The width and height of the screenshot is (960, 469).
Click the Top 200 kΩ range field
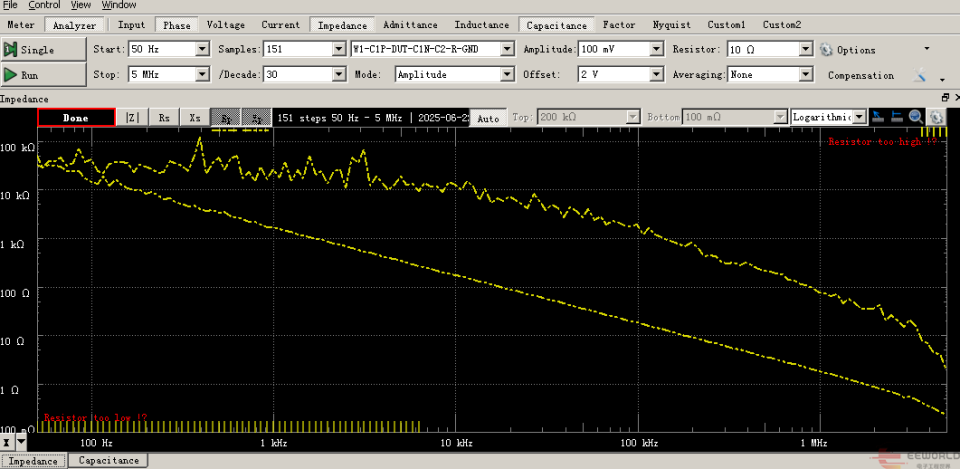pyautogui.click(x=587, y=117)
